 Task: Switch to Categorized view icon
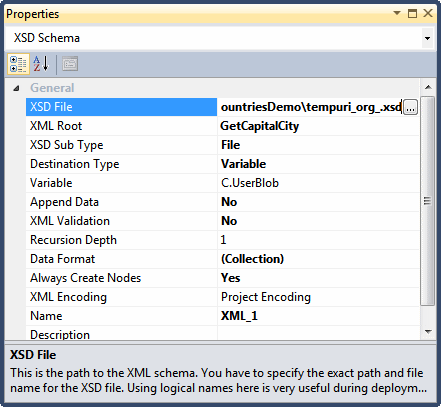(18, 64)
